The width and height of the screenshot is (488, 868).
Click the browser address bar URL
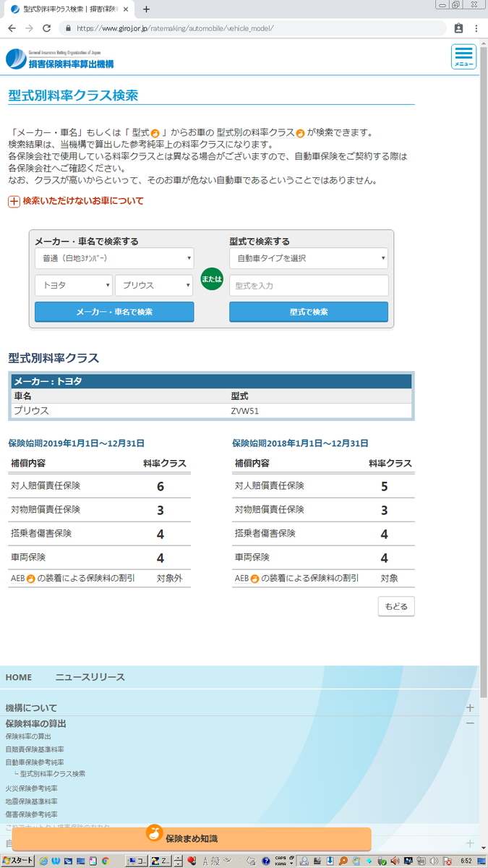[x=174, y=29]
